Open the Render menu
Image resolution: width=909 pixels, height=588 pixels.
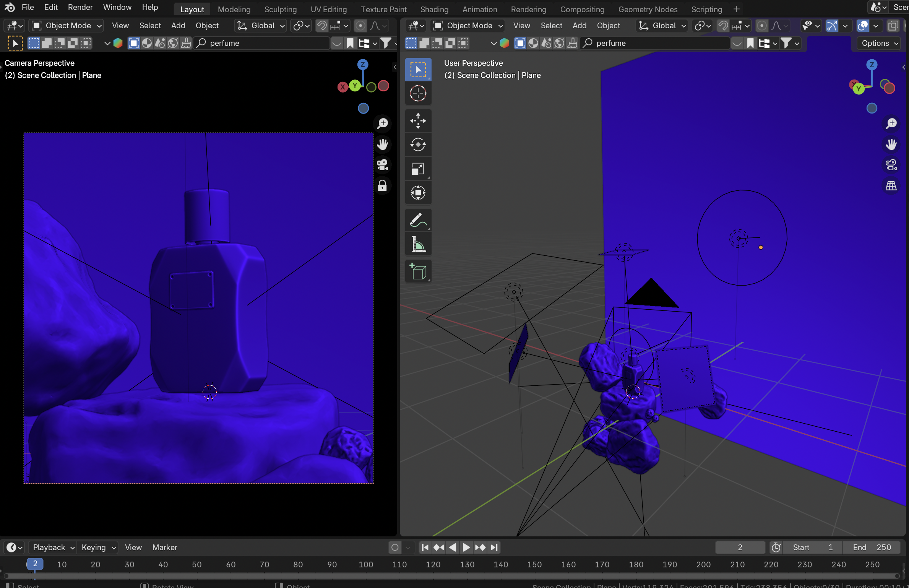[80, 7]
